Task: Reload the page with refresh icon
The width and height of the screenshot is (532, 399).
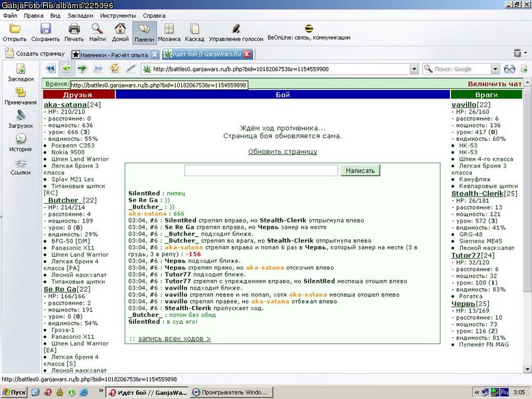Action: coord(115,69)
